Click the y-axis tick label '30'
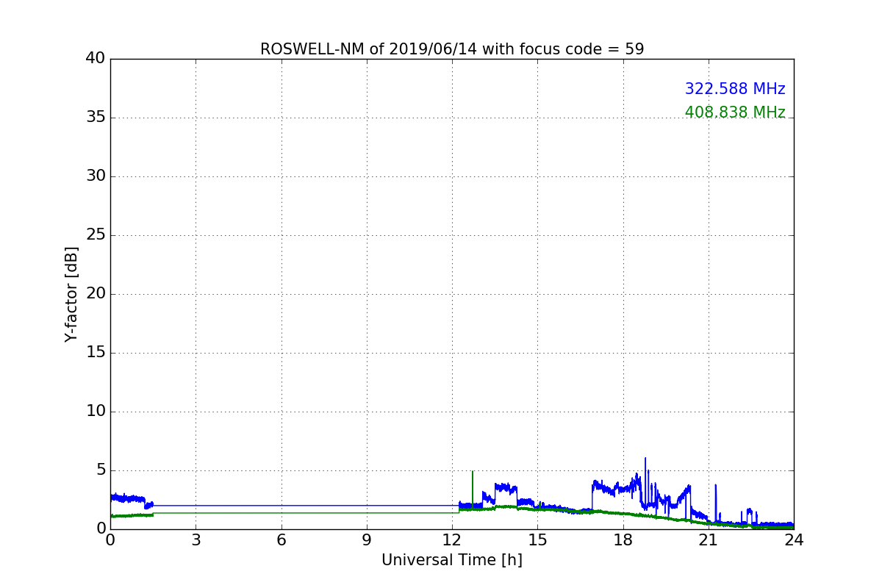Screen dimensions: 882x588 96,176
